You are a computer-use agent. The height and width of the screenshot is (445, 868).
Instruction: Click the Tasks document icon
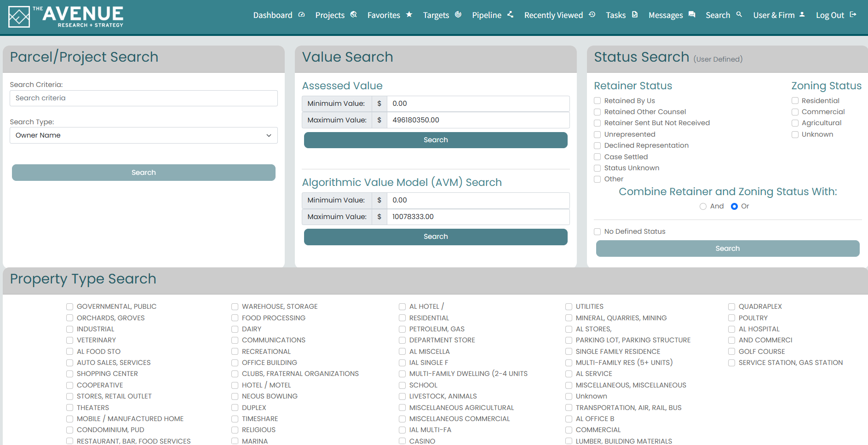pyautogui.click(x=635, y=15)
